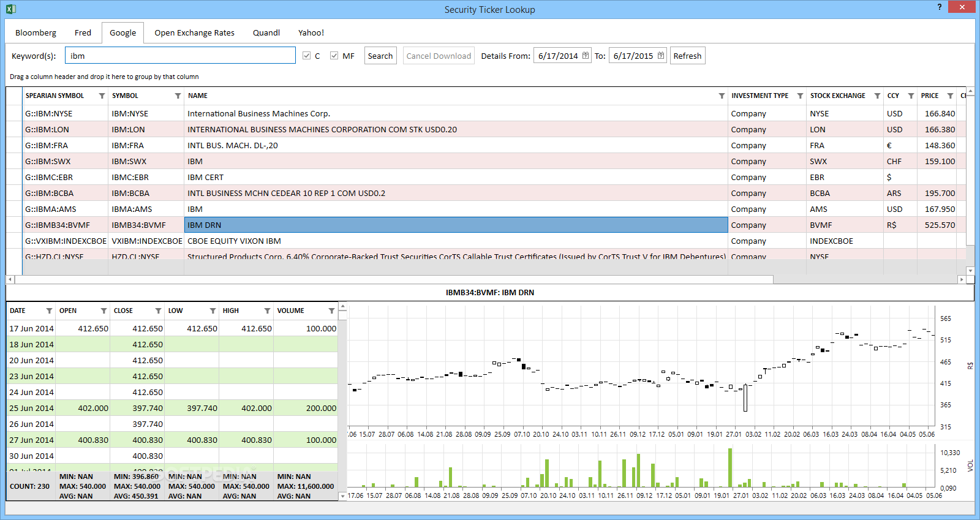Open filter for STOCK EXCHANGE column
The height and width of the screenshot is (520, 980).
tap(877, 96)
